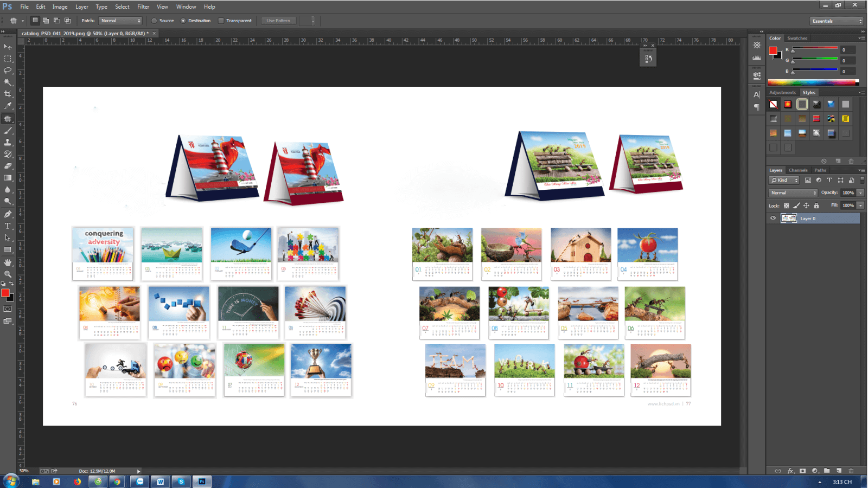Open the Filter menu
Image resolution: width=868 pixels, height=488 pixels.
click(x=143, y=7)
